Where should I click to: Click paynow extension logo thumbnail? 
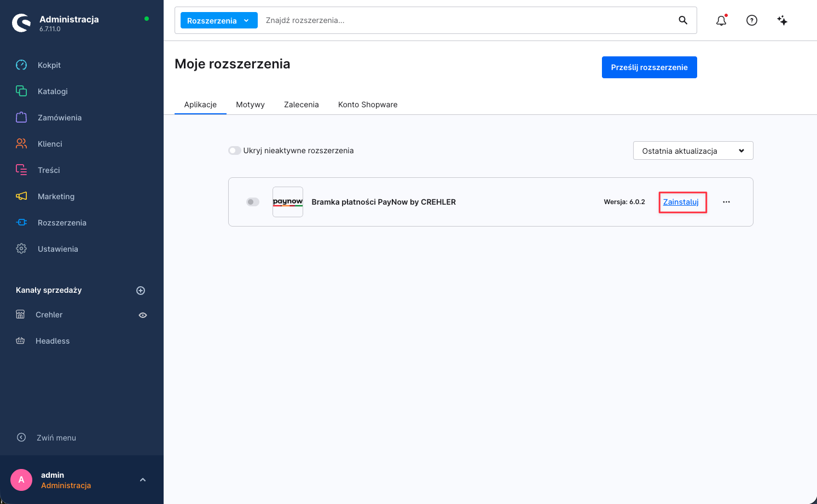tap(288, 202)
